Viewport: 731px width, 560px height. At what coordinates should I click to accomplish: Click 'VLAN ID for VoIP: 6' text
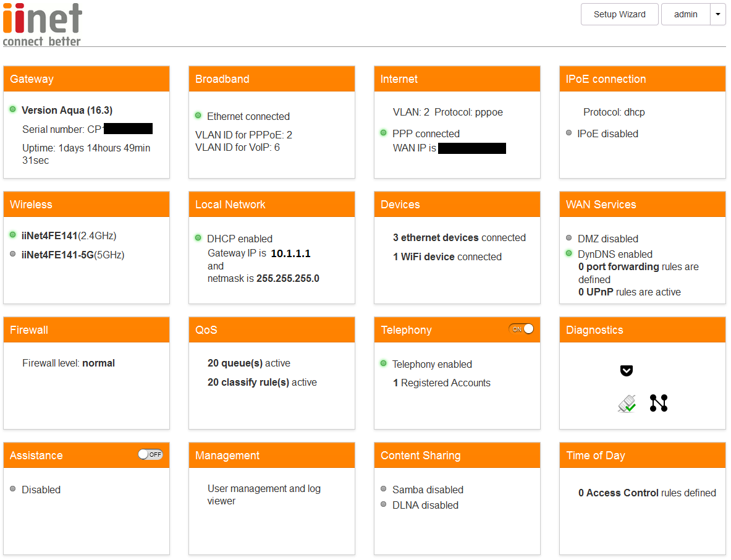click(x=237, y=147)
